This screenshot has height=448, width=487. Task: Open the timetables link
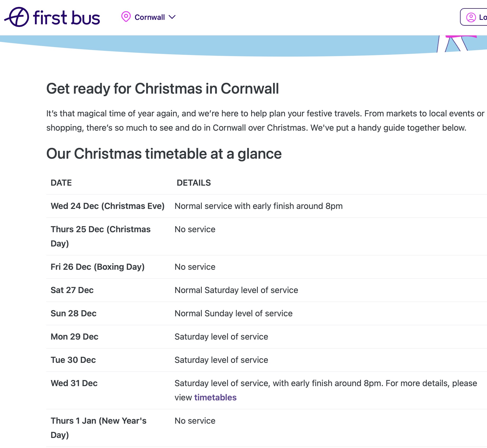pos(215,397)
